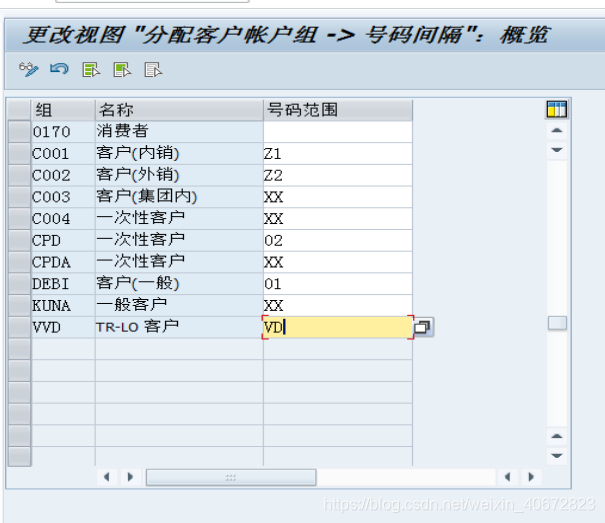Click the 客户(内销) name cell
This screenshot has width=605, height=523.
(x=179, y=154)
